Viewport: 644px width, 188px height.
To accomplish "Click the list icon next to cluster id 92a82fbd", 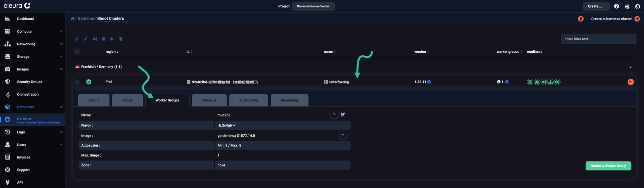I will click(189, 82).
